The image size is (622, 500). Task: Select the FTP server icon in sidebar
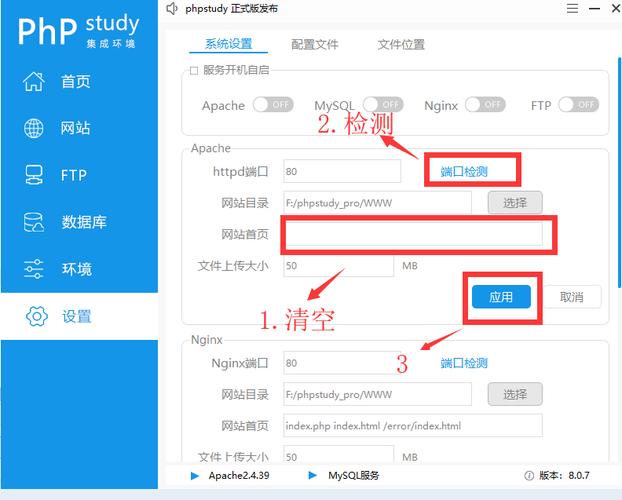(34, 175)
